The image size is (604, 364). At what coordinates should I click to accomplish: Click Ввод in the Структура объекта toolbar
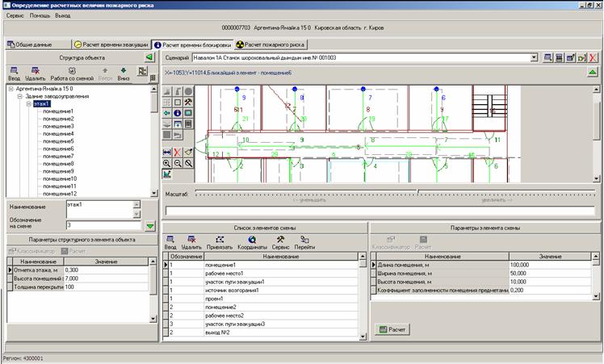point(13,71)
